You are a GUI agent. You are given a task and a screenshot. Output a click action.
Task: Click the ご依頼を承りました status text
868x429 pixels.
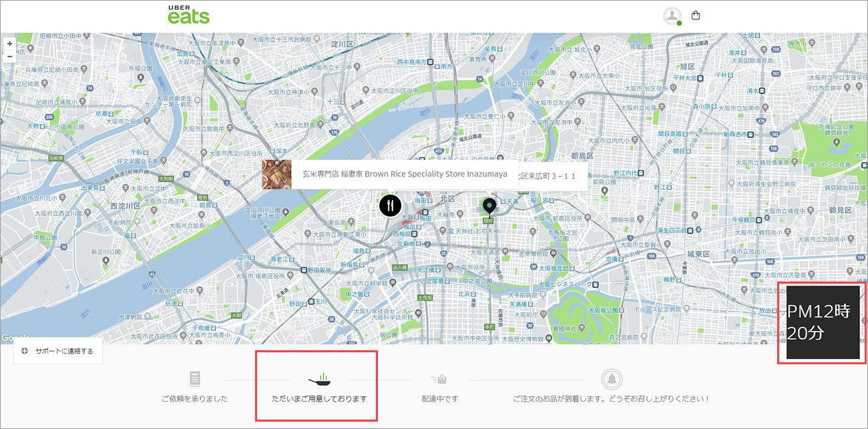click(x=195, y=399)
